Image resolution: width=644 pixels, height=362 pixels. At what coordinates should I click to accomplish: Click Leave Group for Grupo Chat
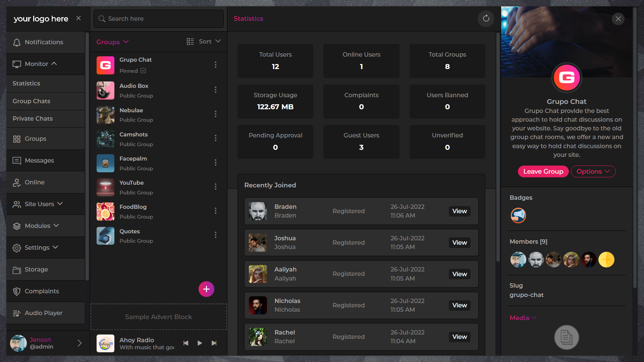(543, 171)
